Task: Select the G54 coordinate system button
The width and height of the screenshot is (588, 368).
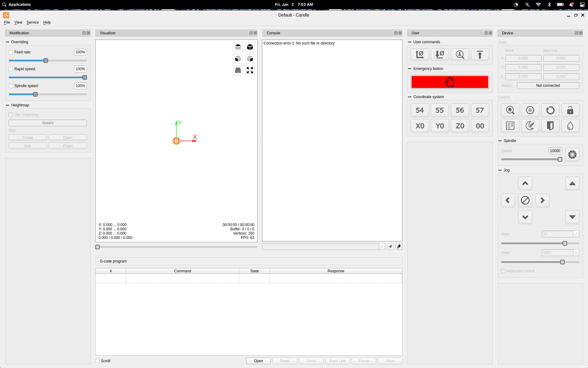Action: [420, 110]
